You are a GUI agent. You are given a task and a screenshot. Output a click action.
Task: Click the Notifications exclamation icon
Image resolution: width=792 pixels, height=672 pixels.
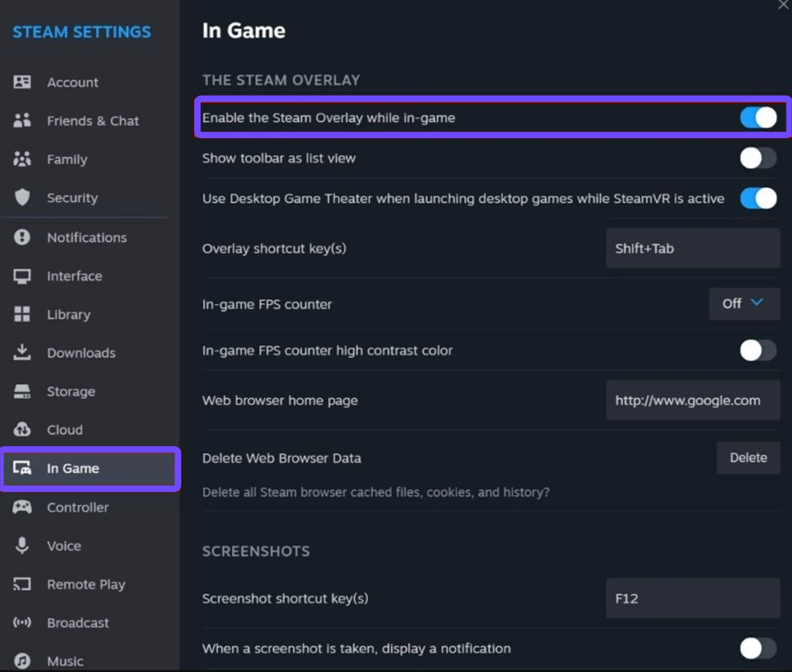pyautogui.click(x=22, y=237)
